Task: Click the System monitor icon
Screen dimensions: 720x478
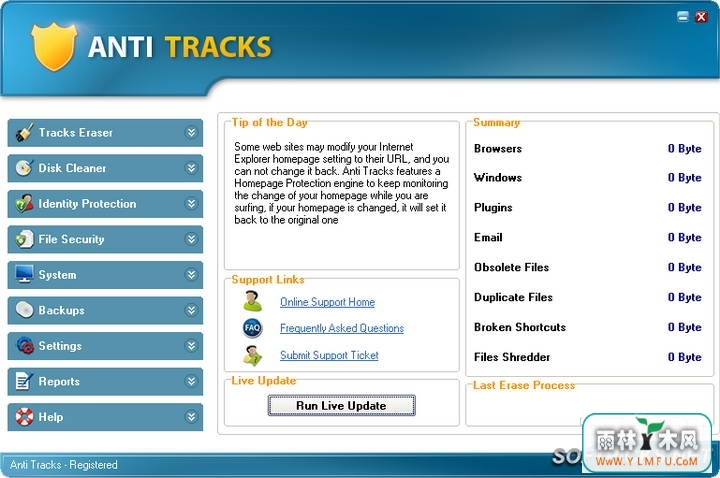Action: (24, 274)
